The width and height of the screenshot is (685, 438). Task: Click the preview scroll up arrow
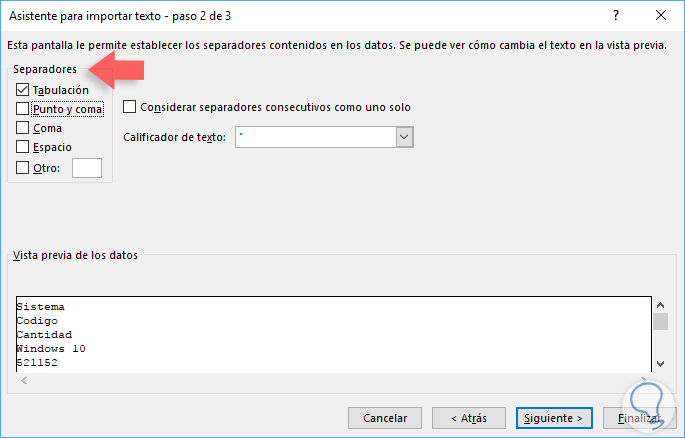(x=660, y=305)
